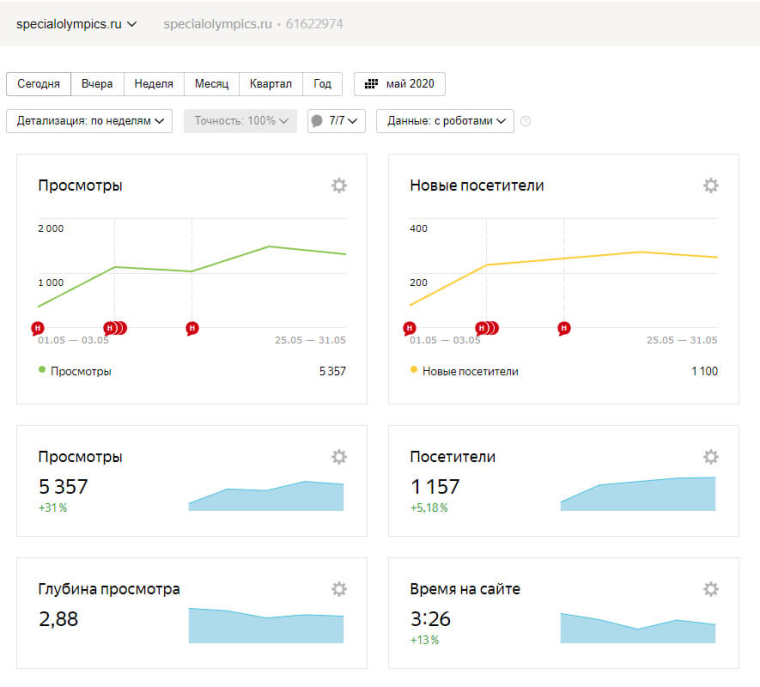
Task: Click gear icon on Посетители card
Action: pos(711,457)
